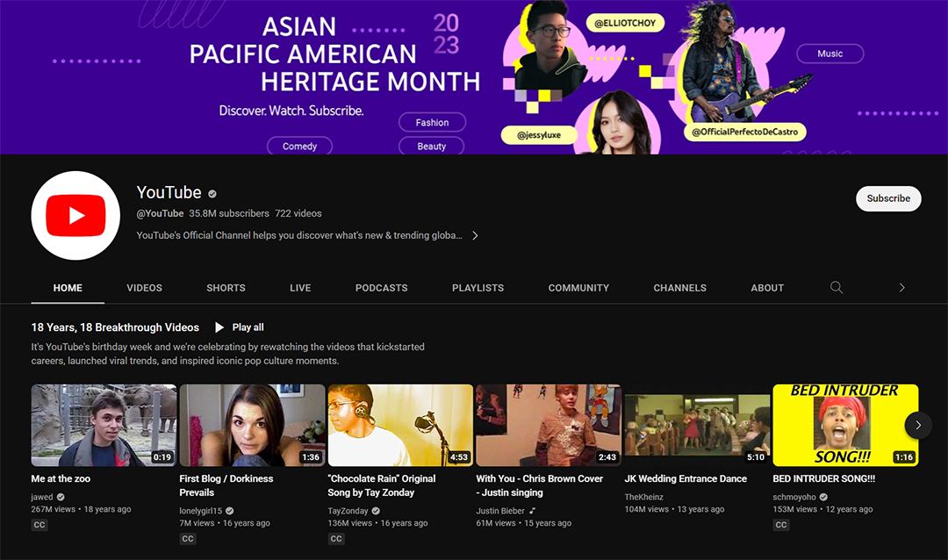Click the Beauty pill on the banner
This screenshot has height=560, width=948.
(432, 146)
